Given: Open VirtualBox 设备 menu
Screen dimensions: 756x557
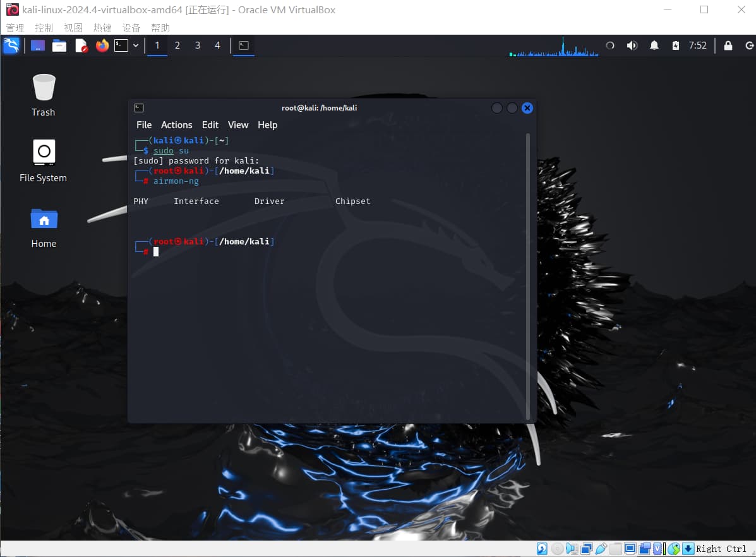Looking at the screenshot, I should [131, 28].
